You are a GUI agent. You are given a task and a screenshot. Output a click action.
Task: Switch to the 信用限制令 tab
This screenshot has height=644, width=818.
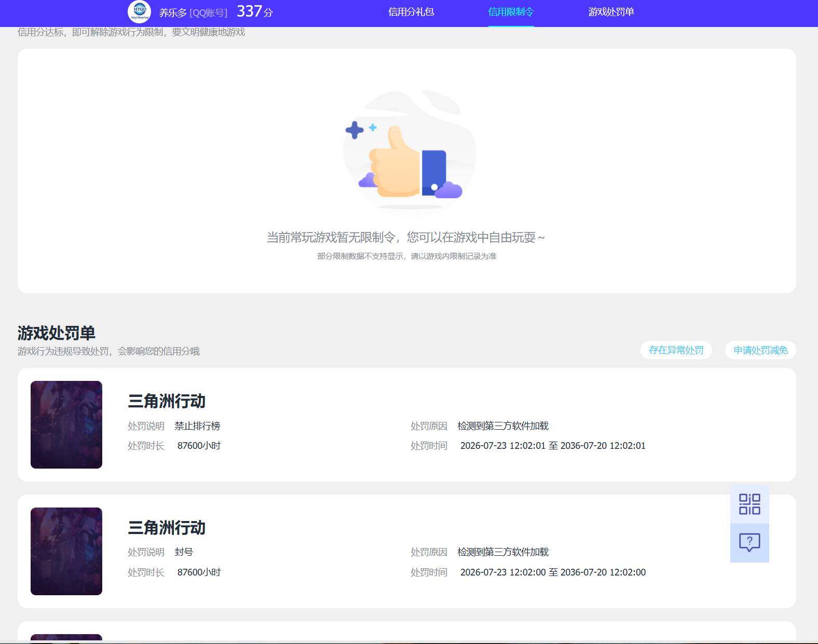pyautogui.click(x=511, y=12)
